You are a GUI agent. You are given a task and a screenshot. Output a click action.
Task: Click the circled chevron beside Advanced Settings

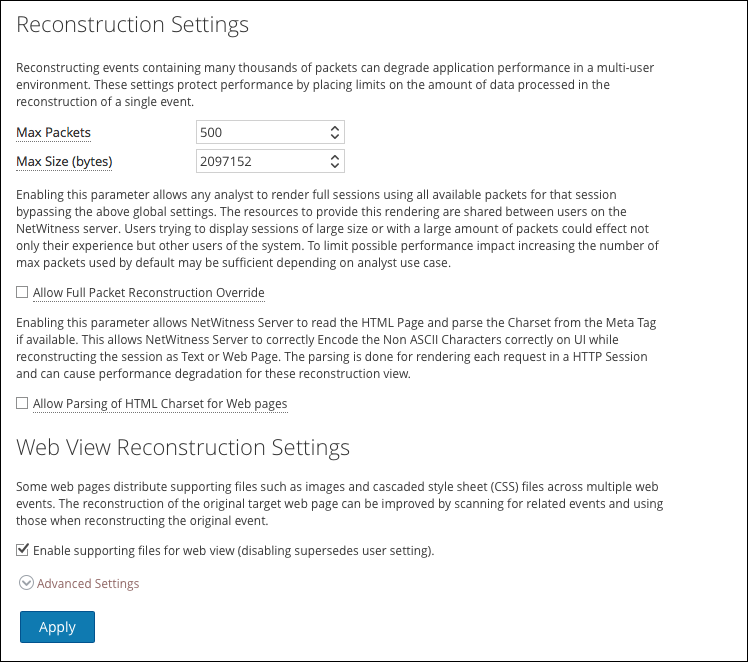tap(26, 583)
